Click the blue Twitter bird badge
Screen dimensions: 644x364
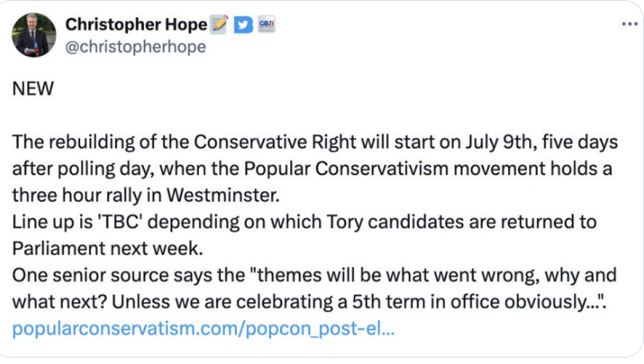[x=243, y=25]
